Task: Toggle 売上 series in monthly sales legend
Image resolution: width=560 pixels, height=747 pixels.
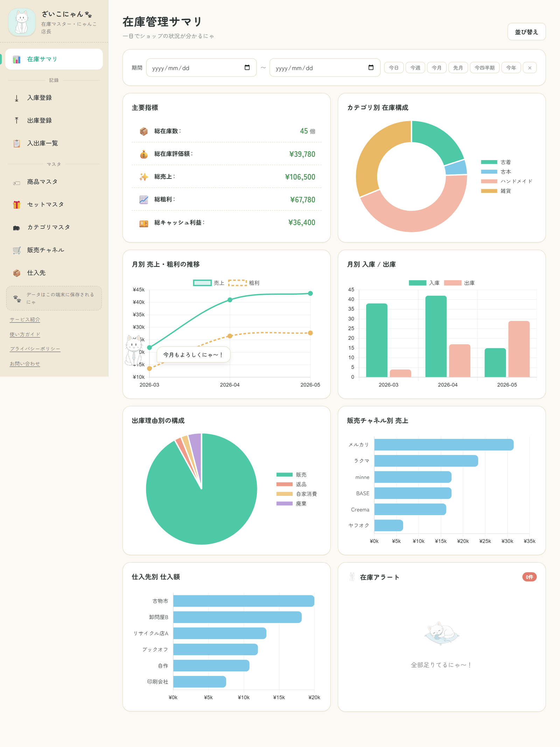Action: pos(209,283)
